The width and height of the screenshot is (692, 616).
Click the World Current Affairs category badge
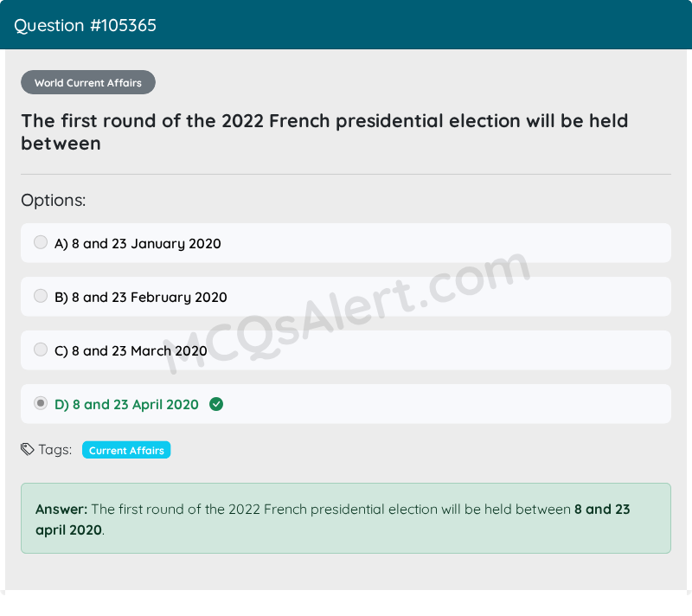87,82
